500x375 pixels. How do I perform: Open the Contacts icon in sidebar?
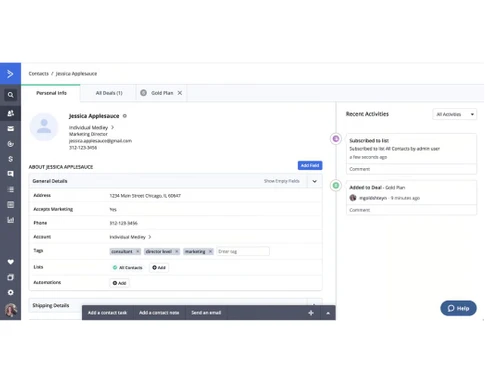pos(10,113)
